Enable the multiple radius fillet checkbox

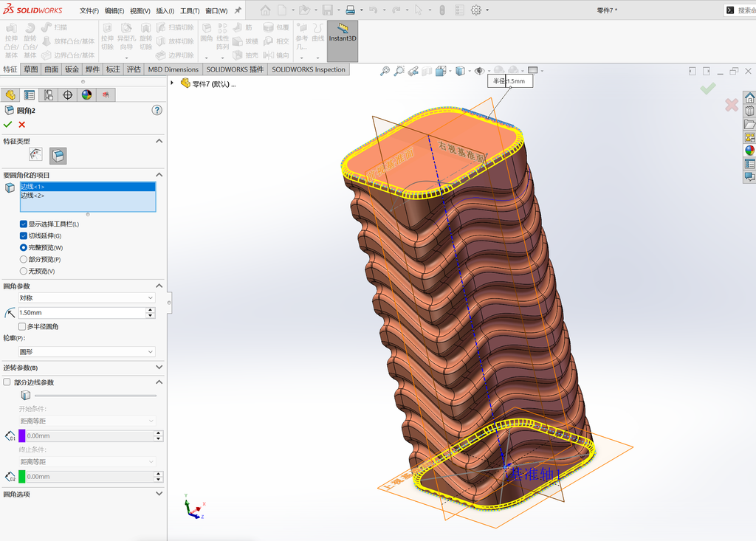tap(21, 326)
